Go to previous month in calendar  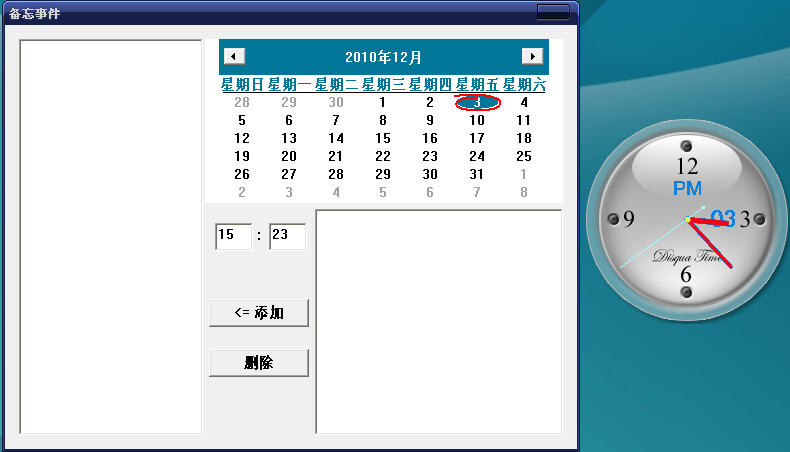point(234,56)
